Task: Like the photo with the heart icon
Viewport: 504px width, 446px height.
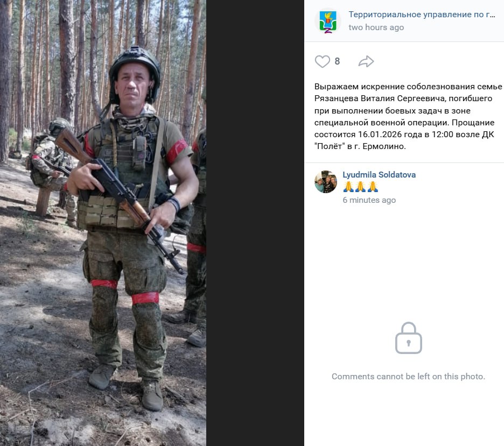Action: click(322, 61)
